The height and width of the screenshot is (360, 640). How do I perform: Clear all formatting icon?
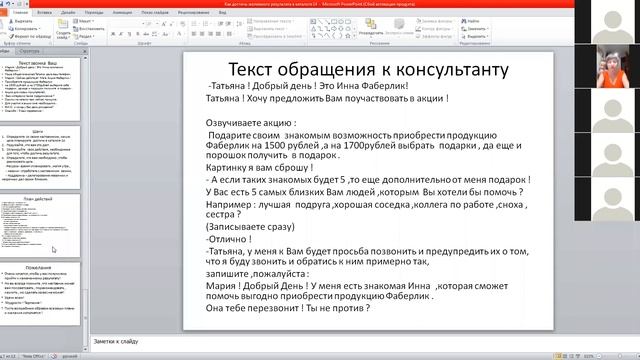tap(183, 24)
